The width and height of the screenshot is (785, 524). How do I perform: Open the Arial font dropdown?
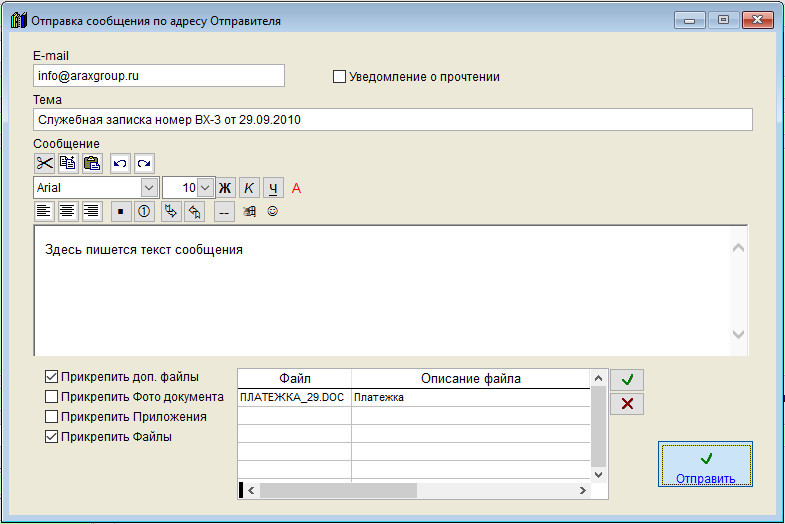coord(149,187)
